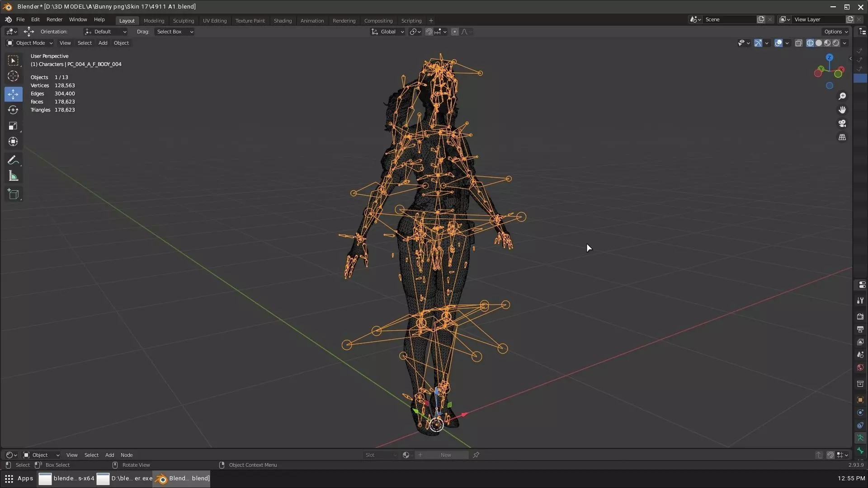Toggle camera view with camera icon
The image size is (868, 488).
pyautogui.click(x=842, y=123)
